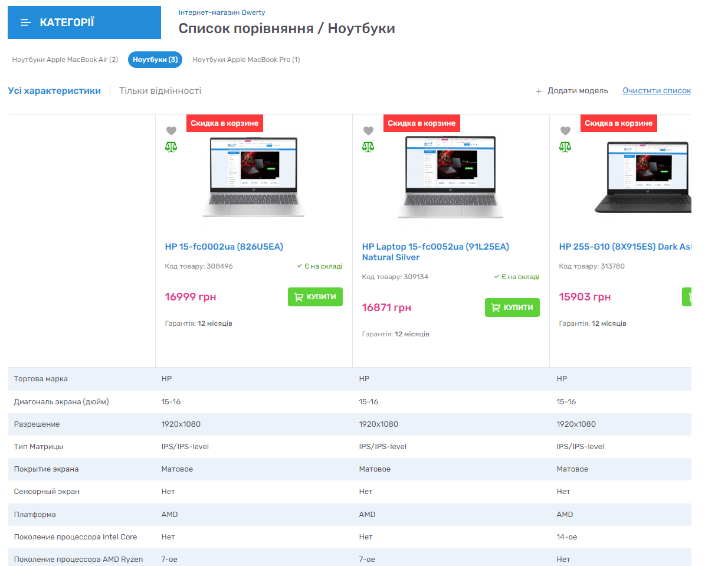Screen dimensions: 728x566
Task: Favorite the HP Laptop 15-fc0052ua heart icon
Action: (368, 131)
